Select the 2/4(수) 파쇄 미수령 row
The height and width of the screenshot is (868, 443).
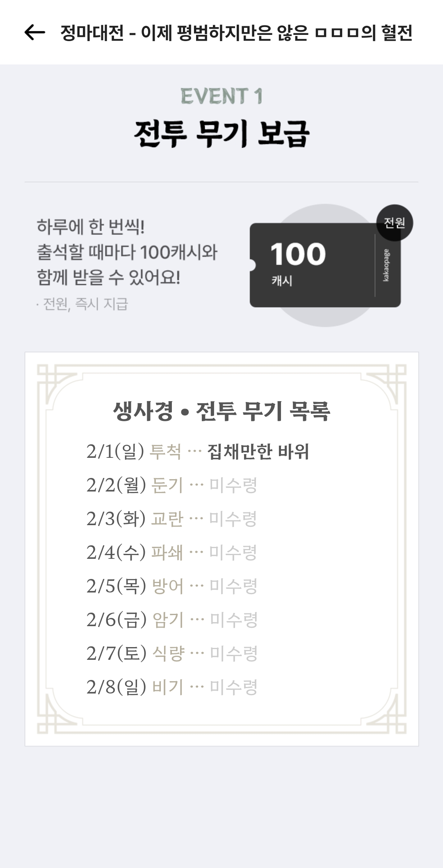point(171,552)
